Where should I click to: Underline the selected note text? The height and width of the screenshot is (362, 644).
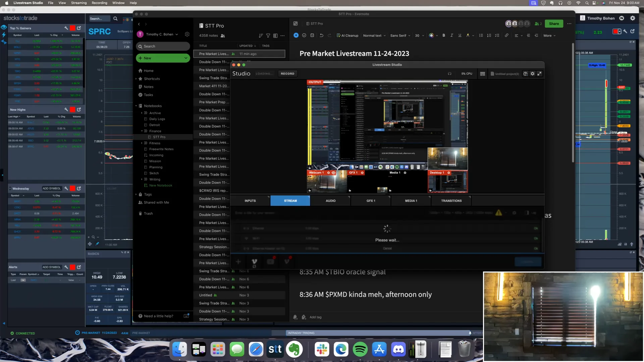[460, 35]
